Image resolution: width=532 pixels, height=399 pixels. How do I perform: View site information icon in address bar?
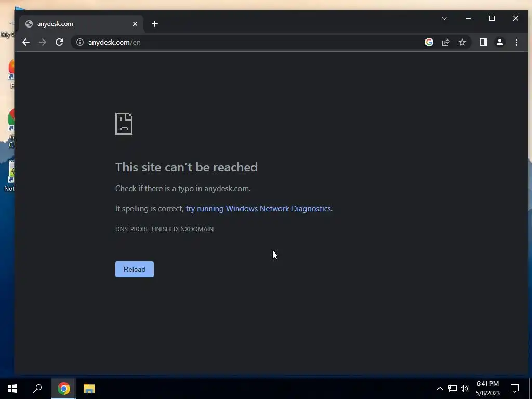[79, 42]
